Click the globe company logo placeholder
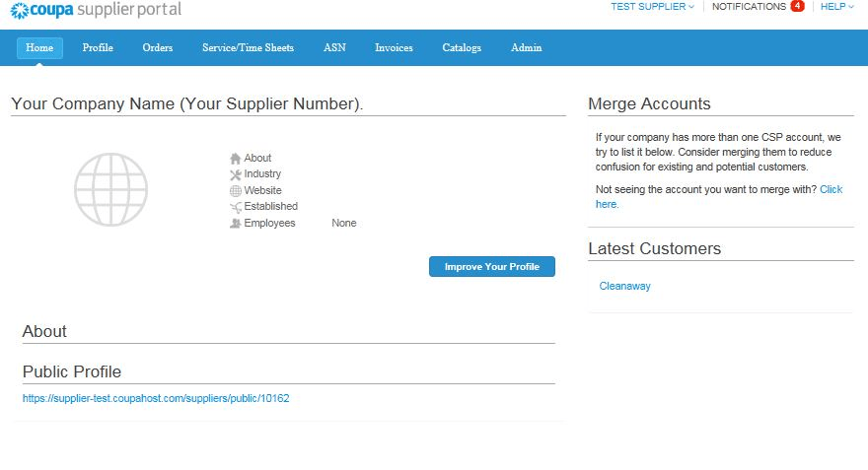This screenshot has height=470, width=868. tap(111, 189)
